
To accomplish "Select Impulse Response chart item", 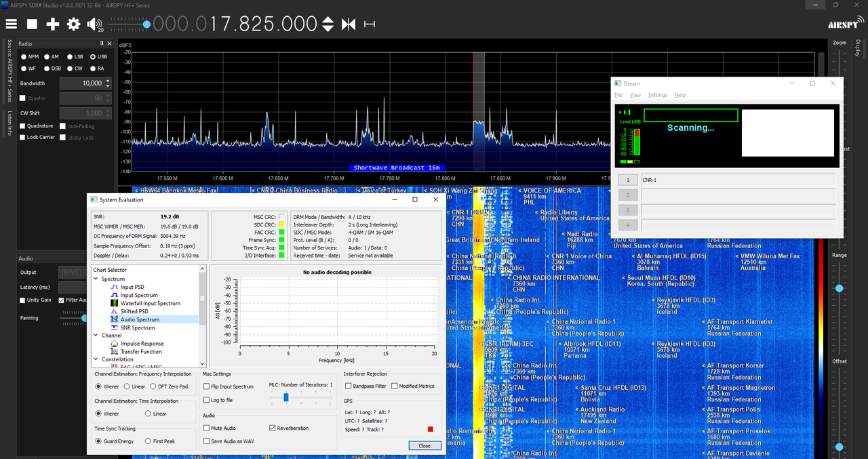I will tap(142, 344).
